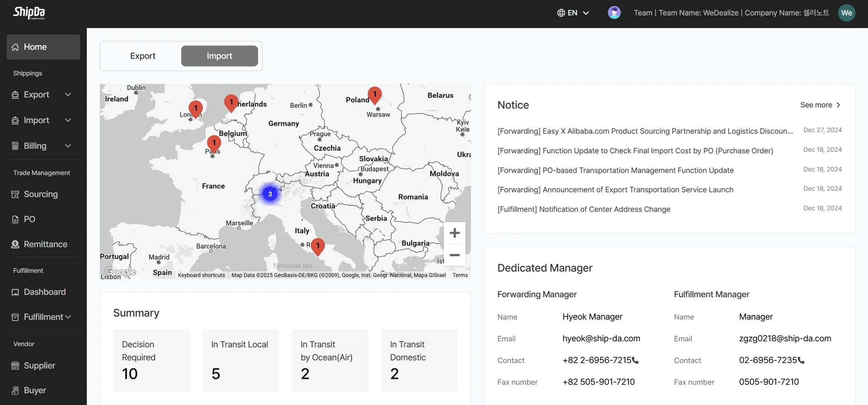The image size is (868, 405).
Task: Click the blue cluster marker labeled 3
Action: point(270,194)
